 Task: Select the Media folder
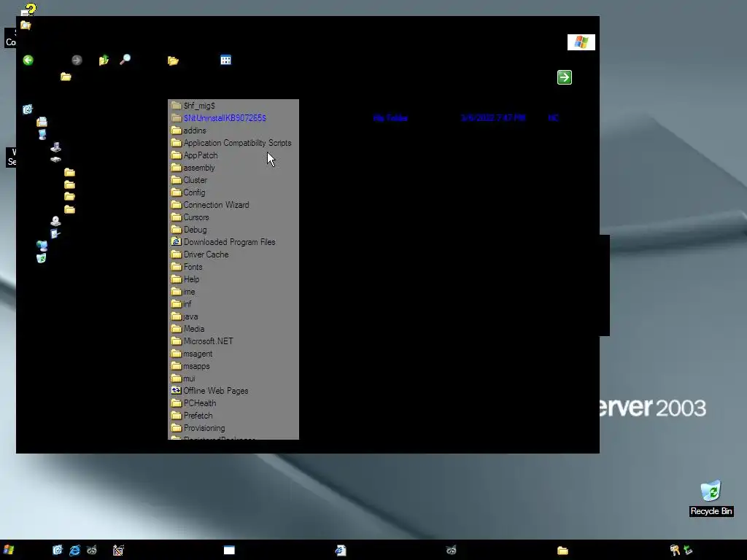[x=187, y=329]
